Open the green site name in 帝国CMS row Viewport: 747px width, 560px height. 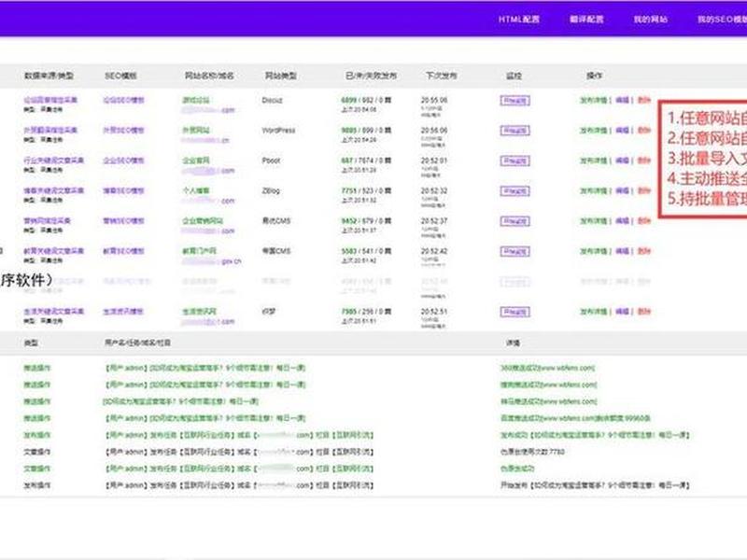199,250
